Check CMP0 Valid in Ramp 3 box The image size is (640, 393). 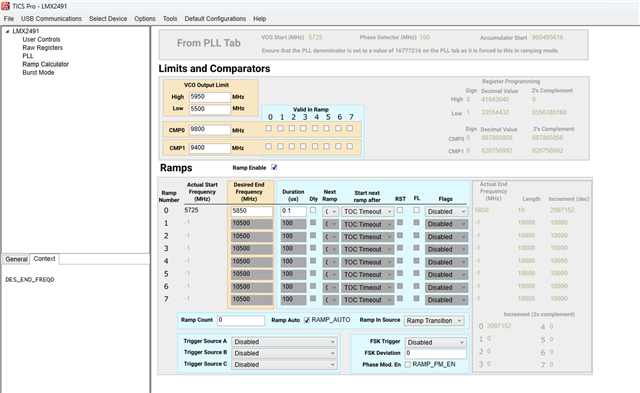pyautogui.click(x=303, y=128)
